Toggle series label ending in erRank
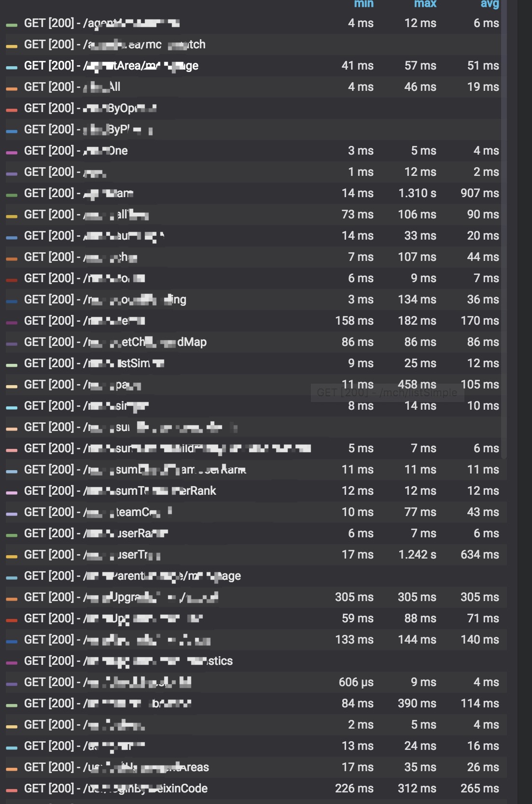 click(x=120, y=491)
